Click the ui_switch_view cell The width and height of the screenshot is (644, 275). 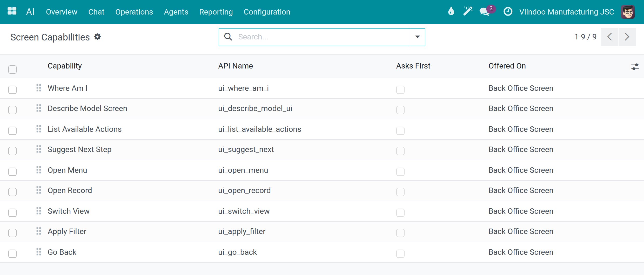244,211
